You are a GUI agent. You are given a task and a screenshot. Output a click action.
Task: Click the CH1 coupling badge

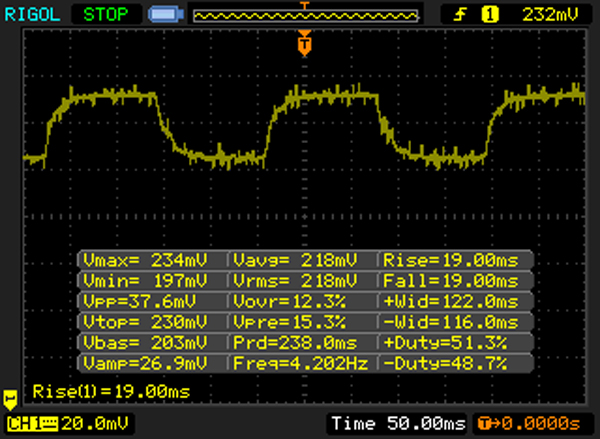tap(33, 424)
